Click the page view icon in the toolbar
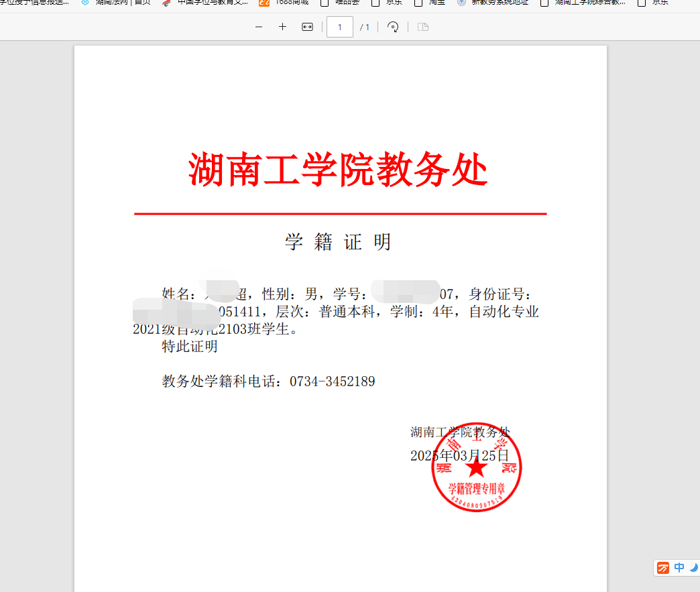Image resolution: width=700 pixels, height=592 pixels. point(423,27)
